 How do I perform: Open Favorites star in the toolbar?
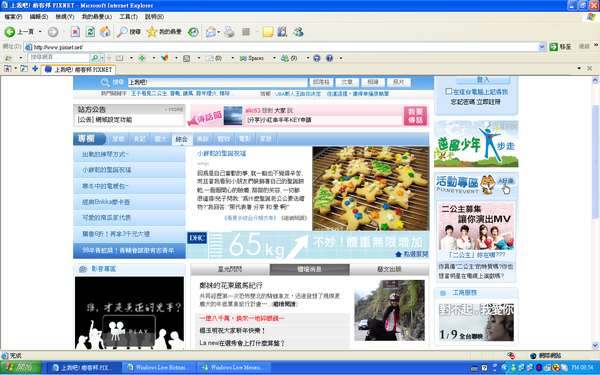[x=152, y=32]
